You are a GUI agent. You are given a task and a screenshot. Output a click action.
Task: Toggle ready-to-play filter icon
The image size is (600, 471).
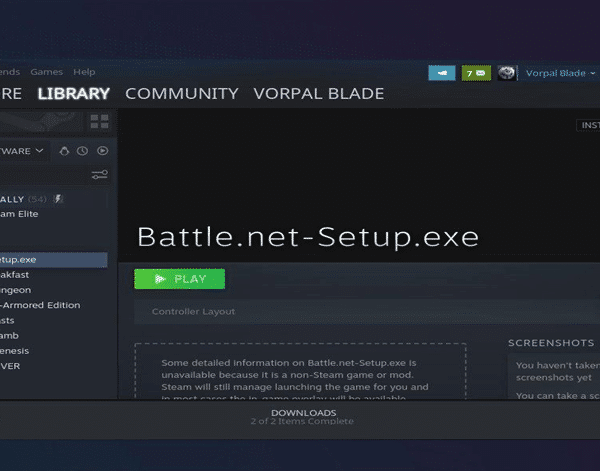click(102, 151)
